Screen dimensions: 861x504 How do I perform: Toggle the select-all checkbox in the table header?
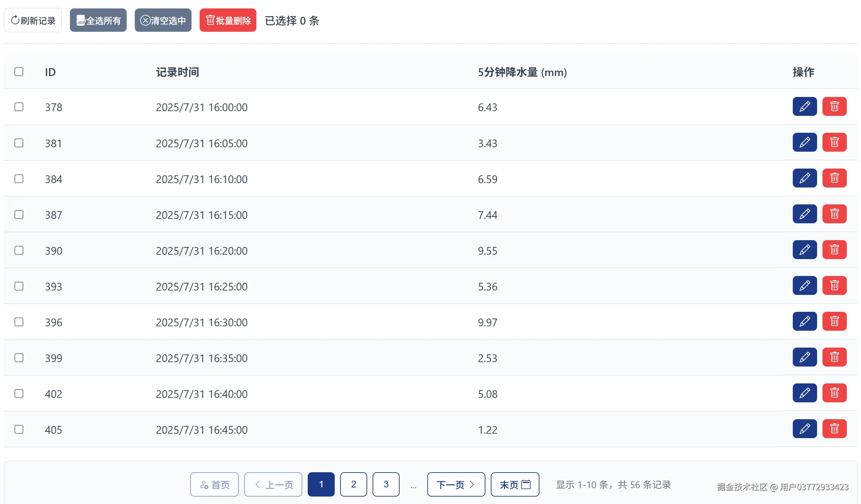[19, 72]
